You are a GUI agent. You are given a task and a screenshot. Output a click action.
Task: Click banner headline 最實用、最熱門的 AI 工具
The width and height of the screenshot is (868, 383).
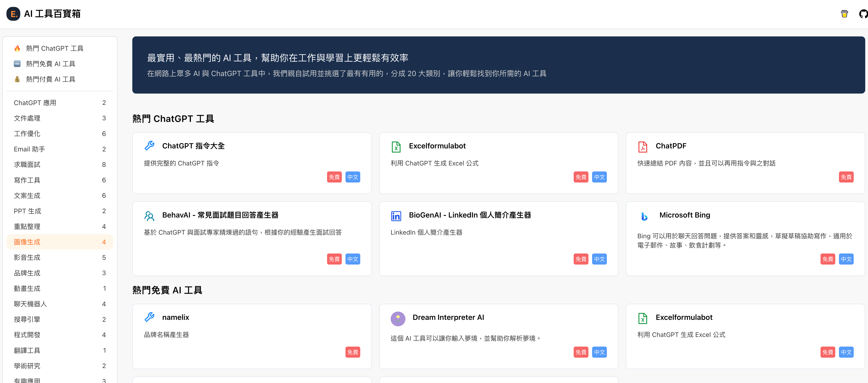[x=278, y=58]
